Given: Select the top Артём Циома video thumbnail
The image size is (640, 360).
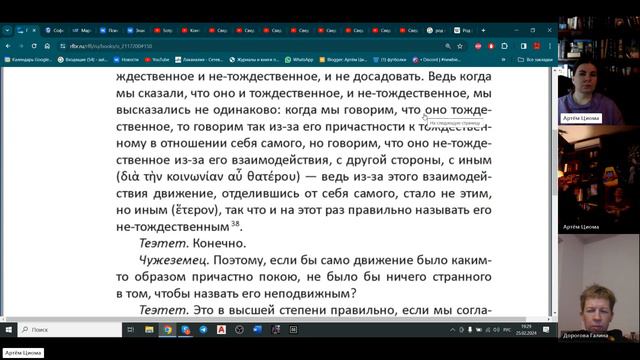Looking at the screenshot, I should coord(599,71).
